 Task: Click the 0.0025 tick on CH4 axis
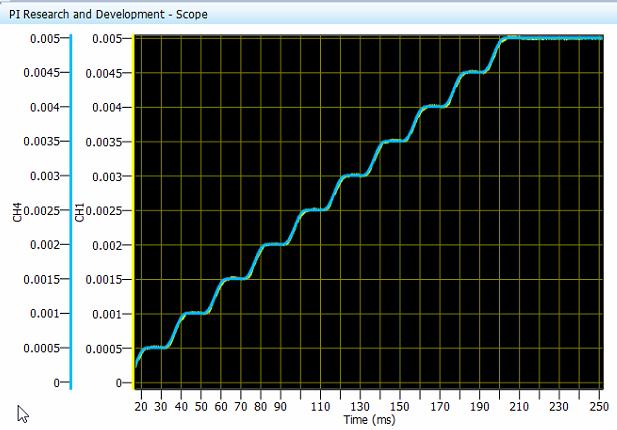click(x=41, y=210)
